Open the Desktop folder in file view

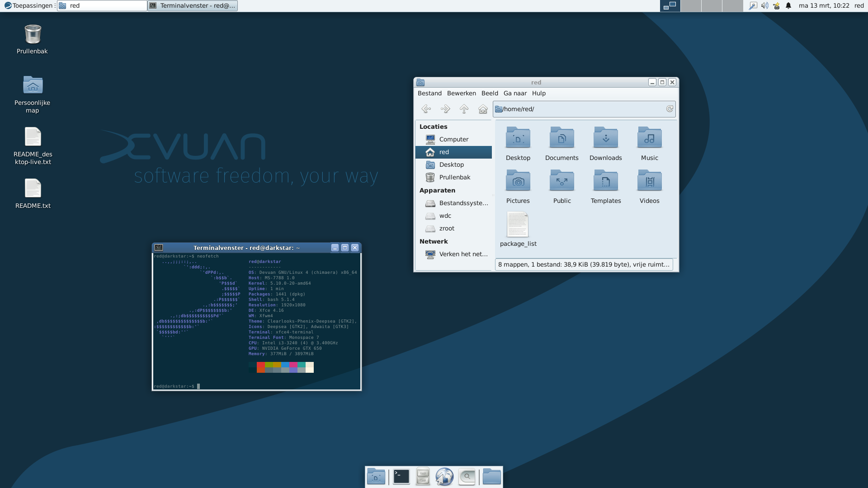[518, 144]
